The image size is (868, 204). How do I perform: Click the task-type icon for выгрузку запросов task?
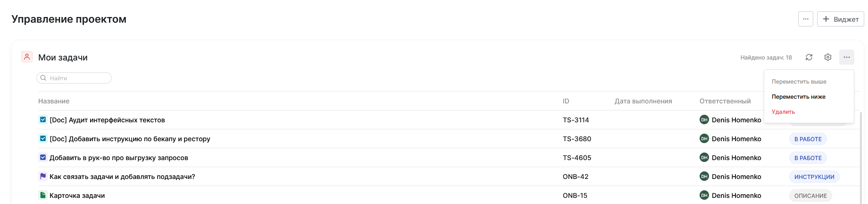pos(43,158)
